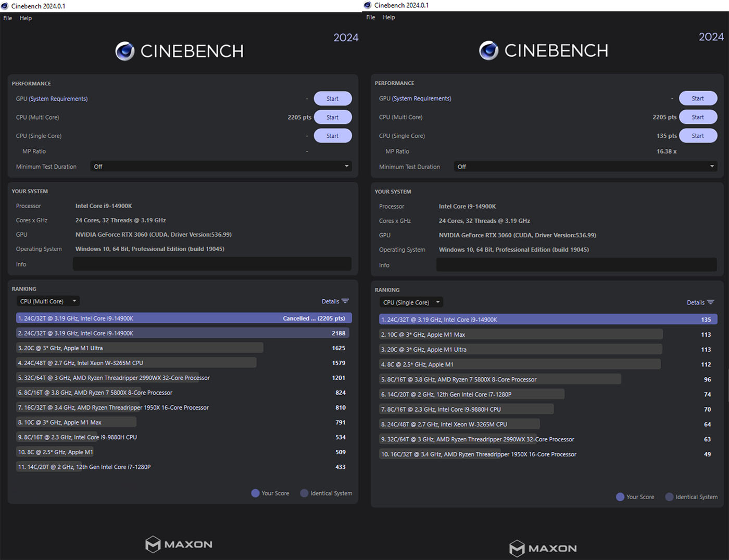Open the File menu

click(7, 18)
